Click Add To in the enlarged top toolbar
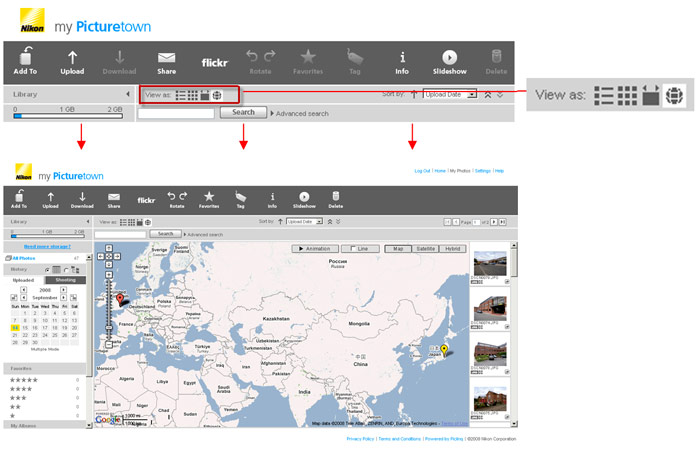The image size is (700, 451). (25, 61)
